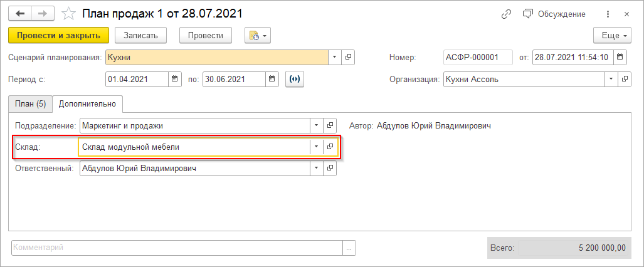
Task: Open the create-based-on dropdown button
Action: (258, 35)
